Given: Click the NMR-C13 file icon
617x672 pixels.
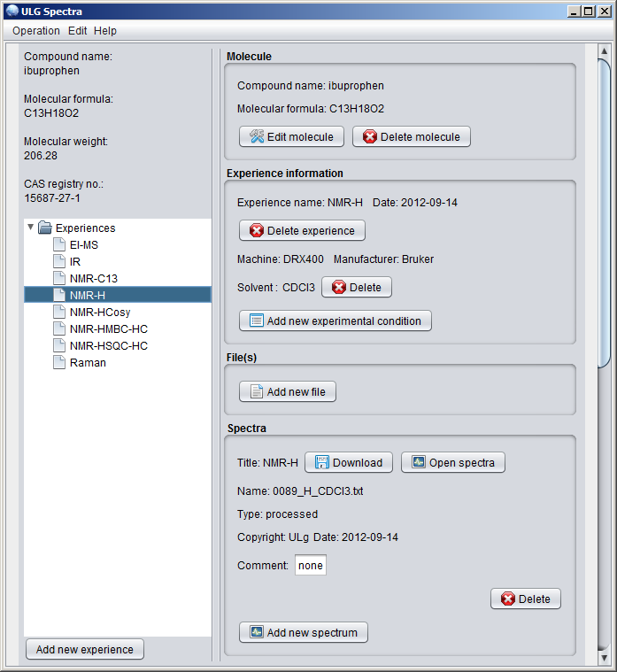Looking at the screenshot, I should 59,278.
